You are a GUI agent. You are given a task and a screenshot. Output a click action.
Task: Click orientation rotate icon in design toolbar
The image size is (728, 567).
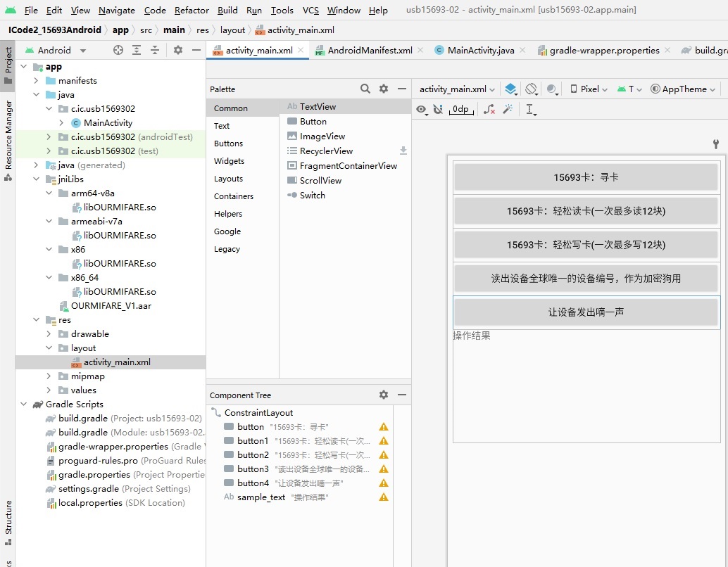(x=532, y=89)
